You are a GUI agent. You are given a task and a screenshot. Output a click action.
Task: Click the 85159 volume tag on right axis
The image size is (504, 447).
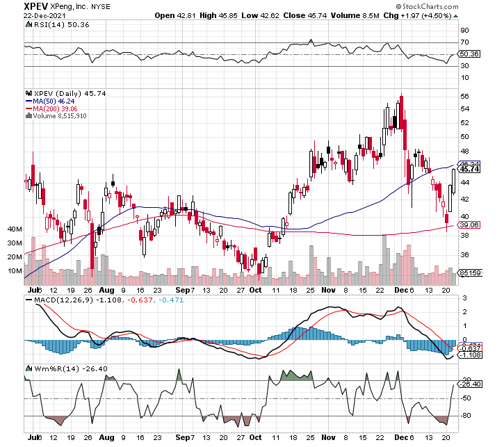click(470, 273)
